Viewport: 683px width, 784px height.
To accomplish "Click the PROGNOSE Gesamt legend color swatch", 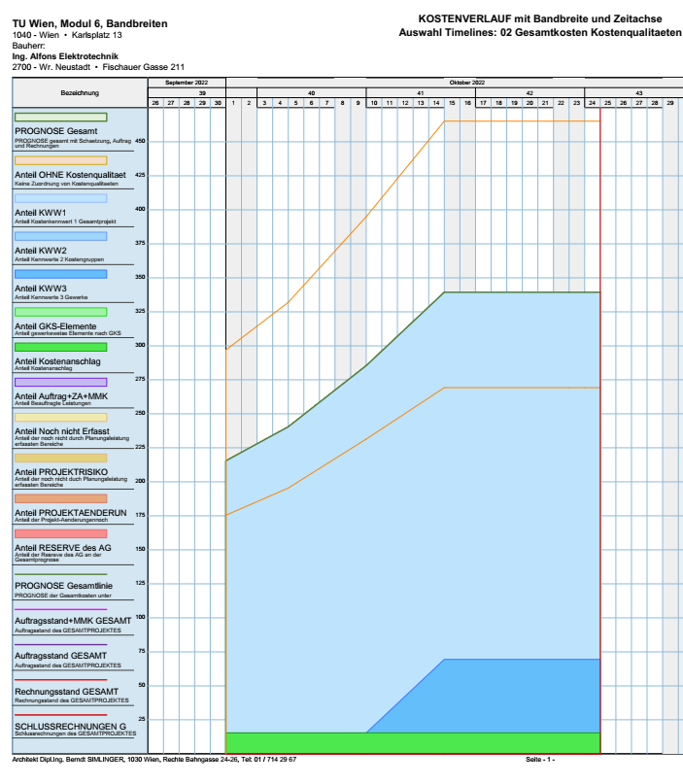I will [x=60, y=117].
